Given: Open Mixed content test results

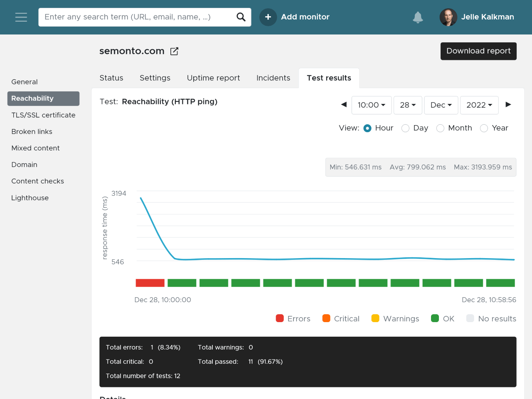Looking at the screenshot, I should 35,148.
